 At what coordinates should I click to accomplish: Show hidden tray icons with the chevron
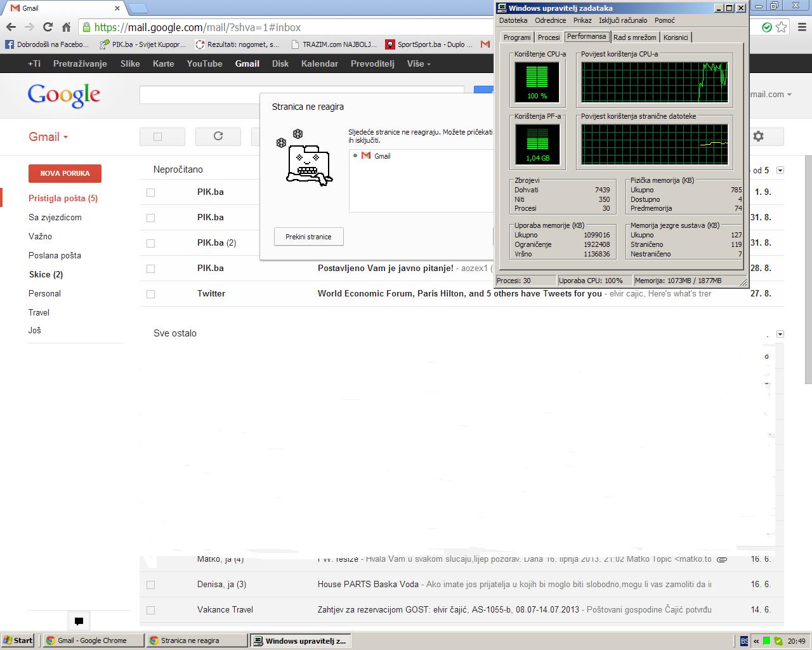click(756, 640)
